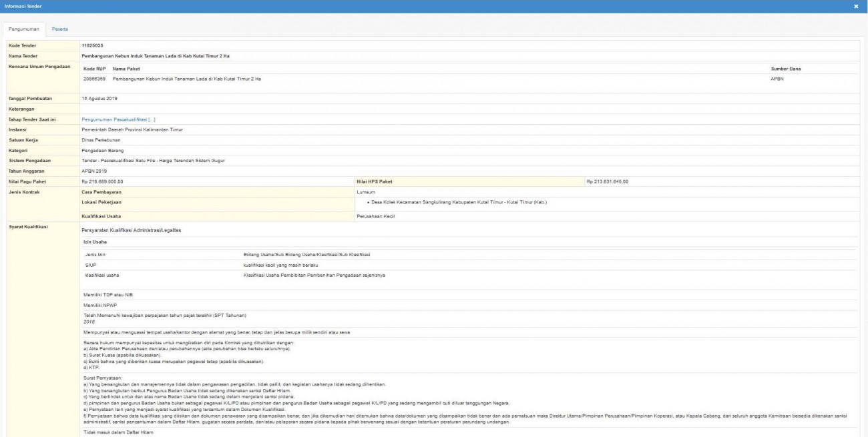Click the Kode RUP number 20866359
Viewport: 868px width, 437px height.
click(x=94, y=79)
